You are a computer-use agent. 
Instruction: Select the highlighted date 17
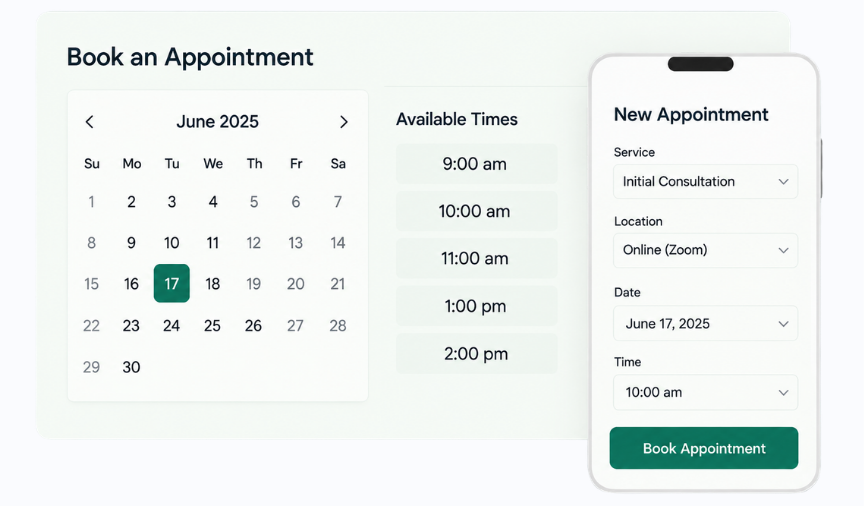tap(171, 283)
